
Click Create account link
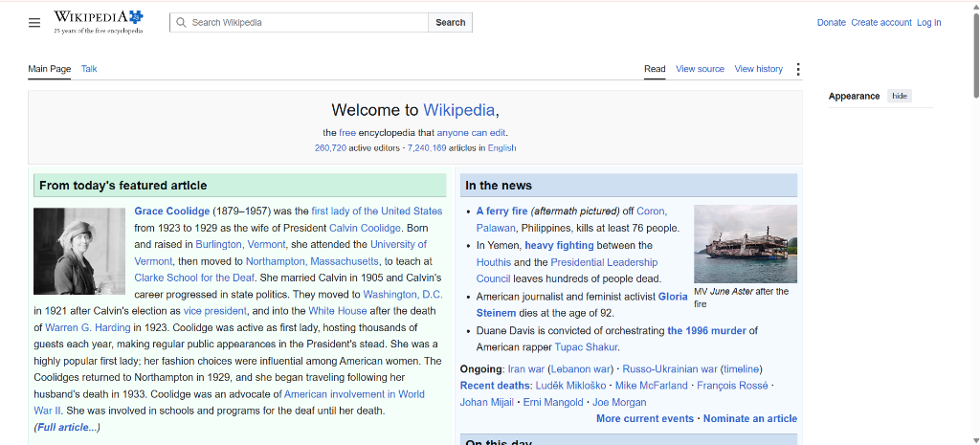pyautogui.click(x=881, y=23)
